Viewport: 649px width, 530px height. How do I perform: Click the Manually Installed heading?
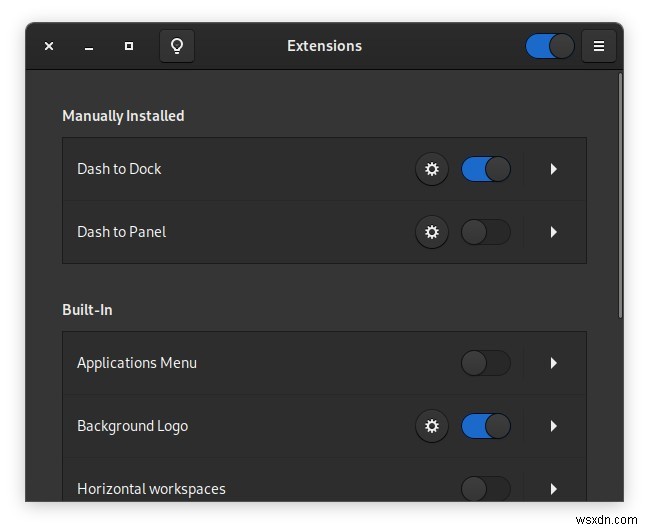pos(123,116)
